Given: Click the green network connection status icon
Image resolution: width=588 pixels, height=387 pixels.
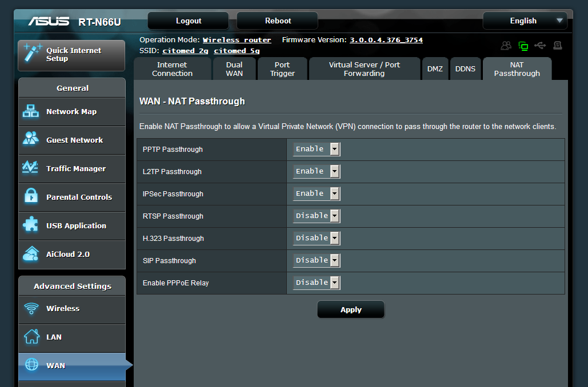Looking at the screenshot, I should tap(523, 46).
